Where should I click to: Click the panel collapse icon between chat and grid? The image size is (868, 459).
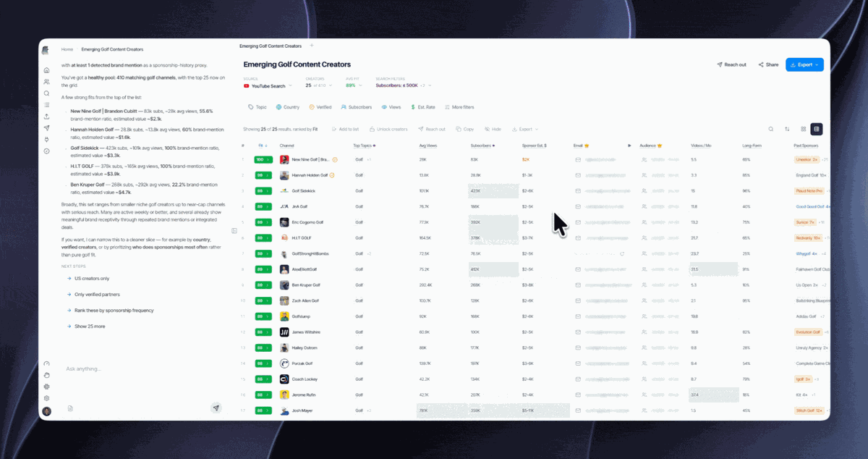pos(234,231)
